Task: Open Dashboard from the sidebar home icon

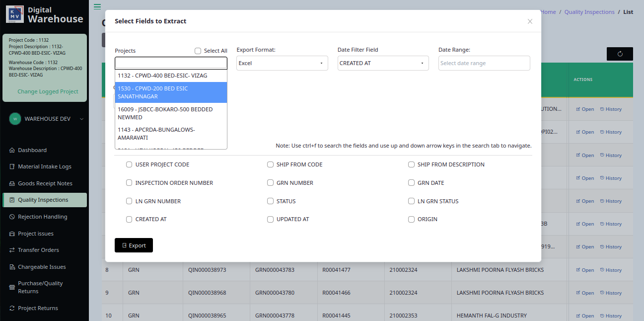Action: 12,150
